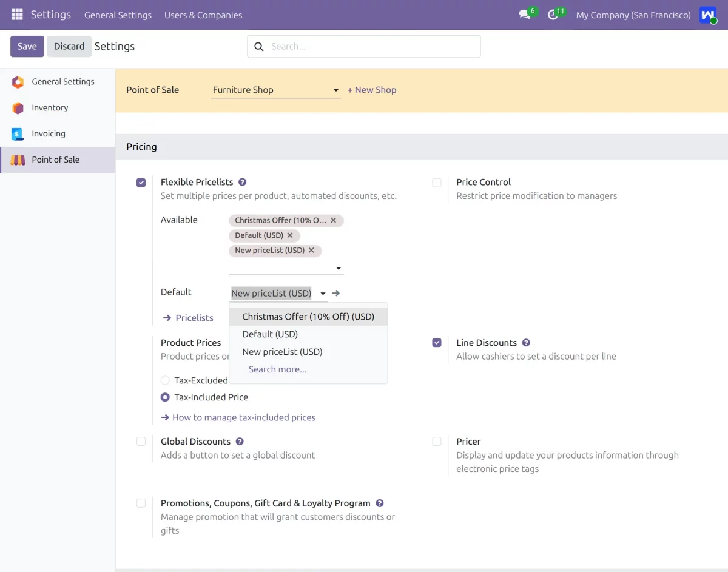
Task: Open the apps grid menu icon
Action: (17, 15)
